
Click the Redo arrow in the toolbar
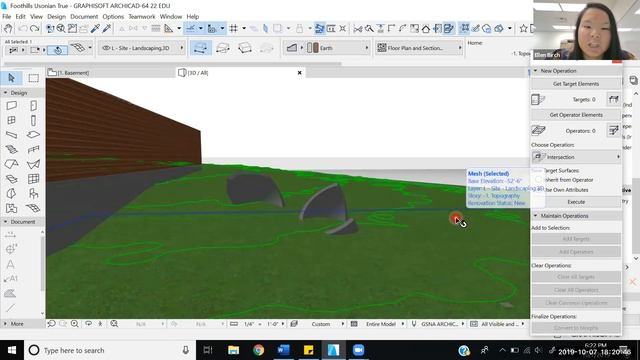click(35, 28)
